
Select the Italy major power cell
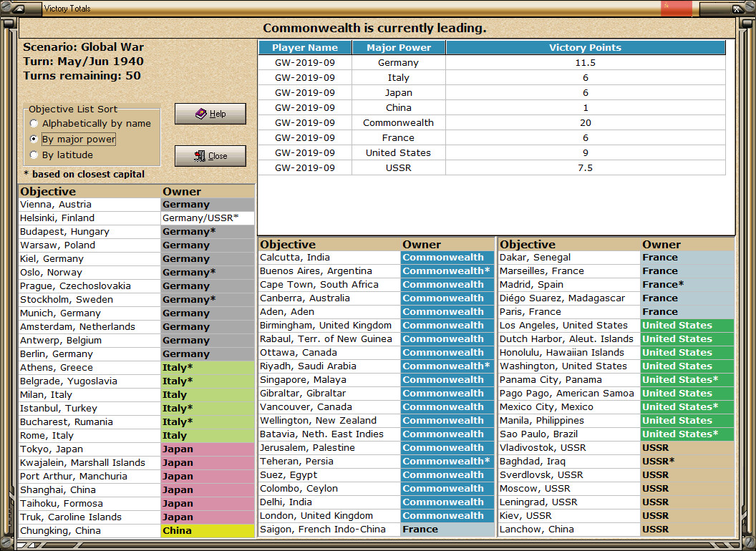coord(399,77)
